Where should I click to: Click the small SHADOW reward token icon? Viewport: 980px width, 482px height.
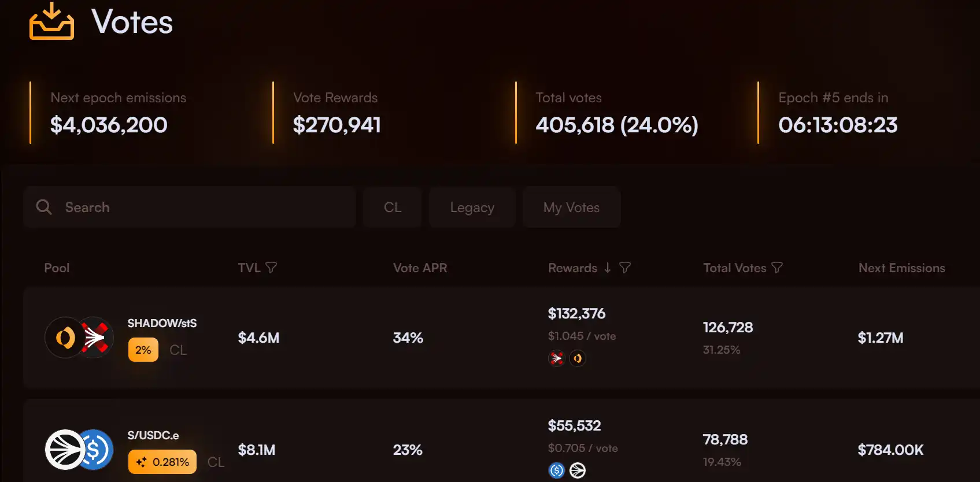(578, 358)
